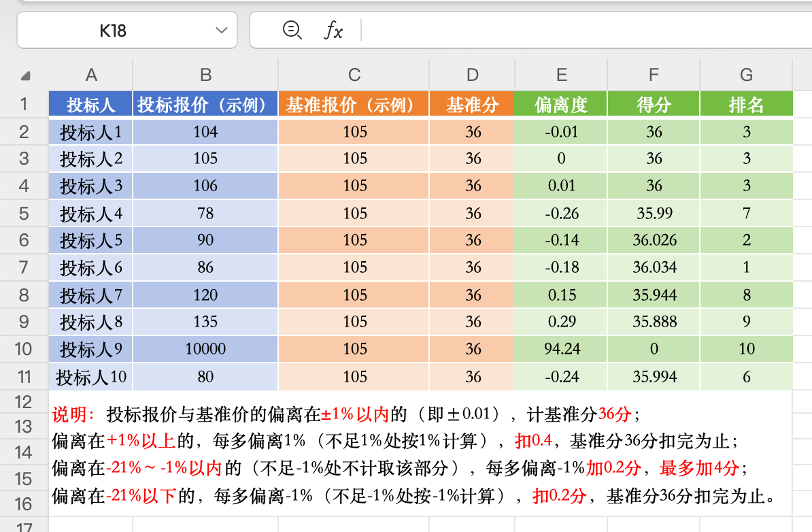Click rank cell 10 in 投标人9 row
This screenshot has width=812, height=532.
coord(746,348)
